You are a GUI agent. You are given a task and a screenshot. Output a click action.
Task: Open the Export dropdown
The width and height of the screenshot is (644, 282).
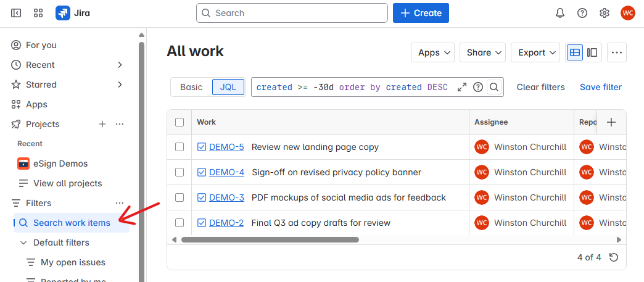pos(535,52)
